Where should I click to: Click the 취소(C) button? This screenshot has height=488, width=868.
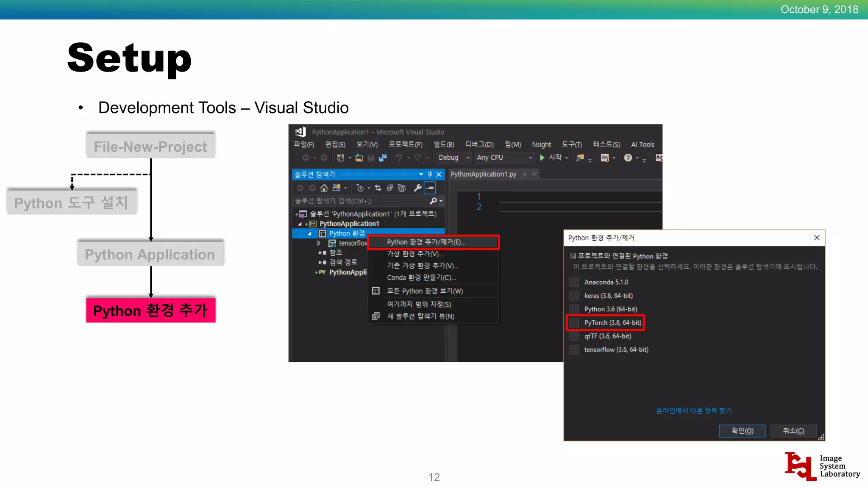793,431
